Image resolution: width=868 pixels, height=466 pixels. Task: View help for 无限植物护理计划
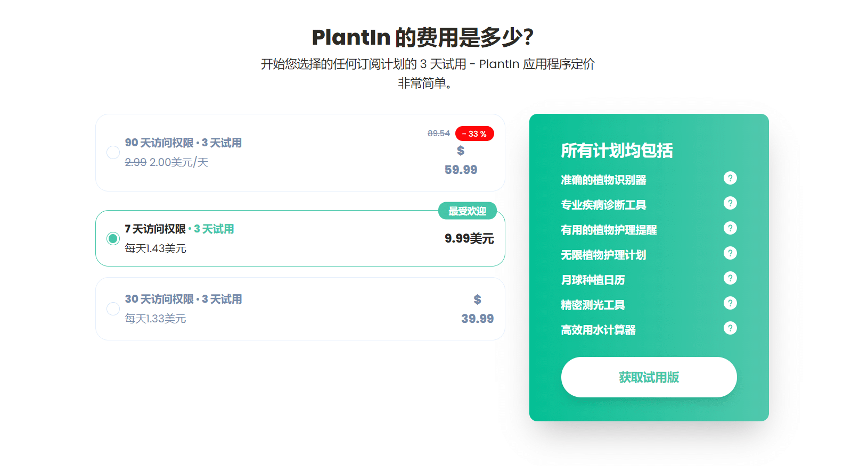(x=731, y=253)
